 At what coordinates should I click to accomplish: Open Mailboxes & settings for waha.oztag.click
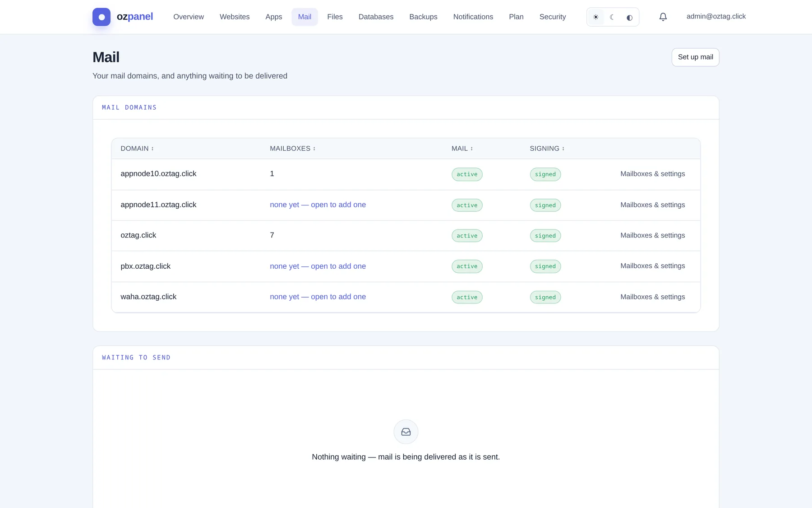pyautogui.click(x=652, y=297)
